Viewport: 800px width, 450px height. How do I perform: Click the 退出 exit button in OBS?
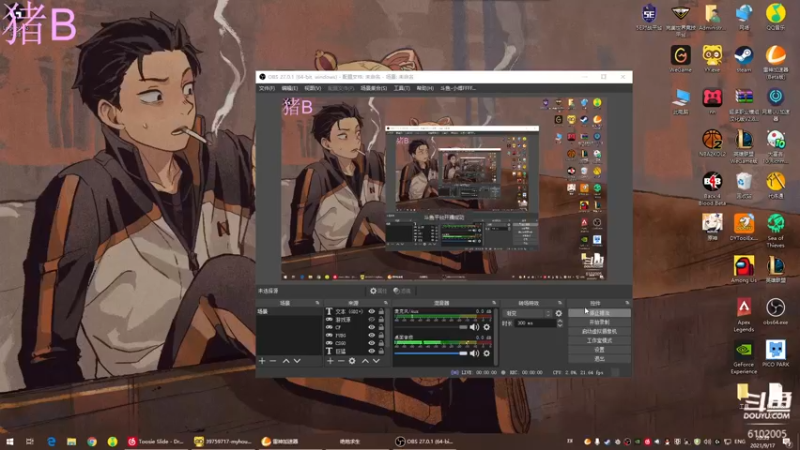click(599, 359)
